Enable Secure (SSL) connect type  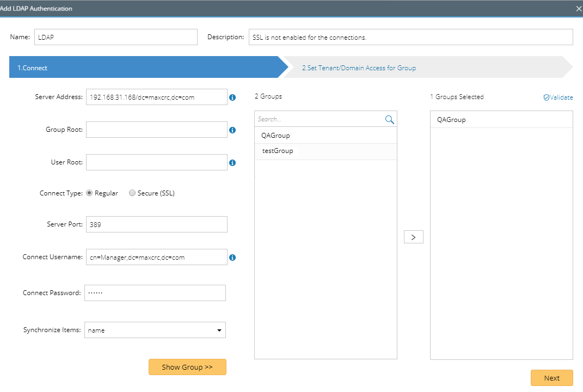[x=132, y=193]
